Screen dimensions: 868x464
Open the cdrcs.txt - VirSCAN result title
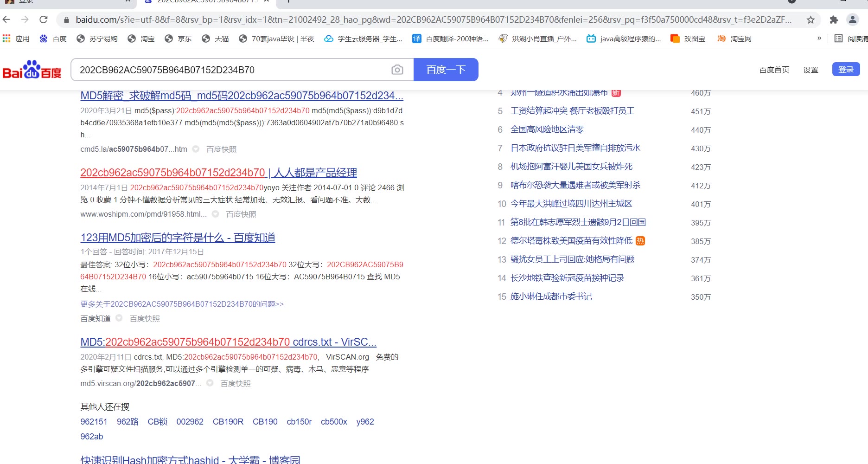click(228, 342)
